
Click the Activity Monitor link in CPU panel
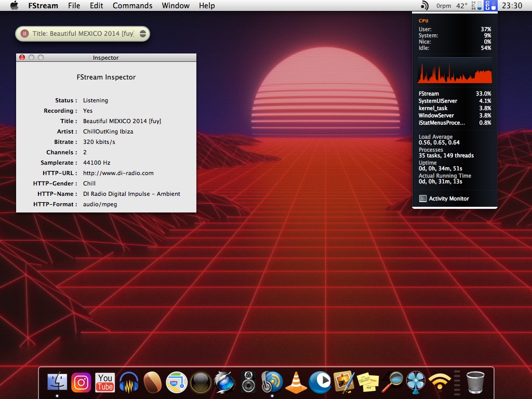[448, 198]
